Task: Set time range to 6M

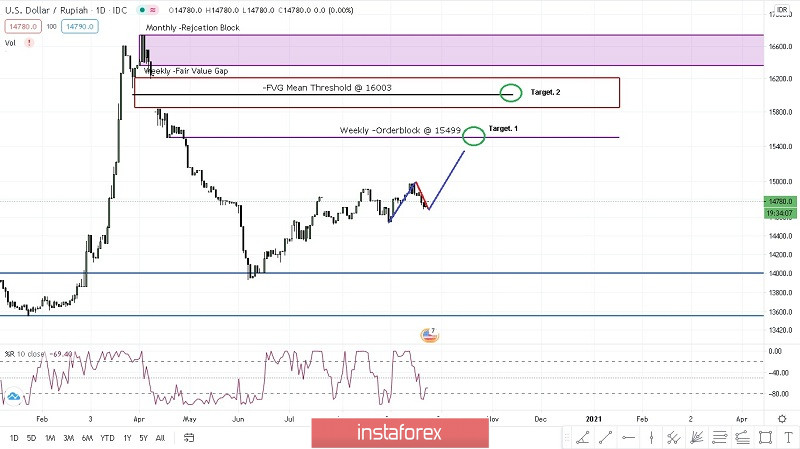Action: coord(87,438)
